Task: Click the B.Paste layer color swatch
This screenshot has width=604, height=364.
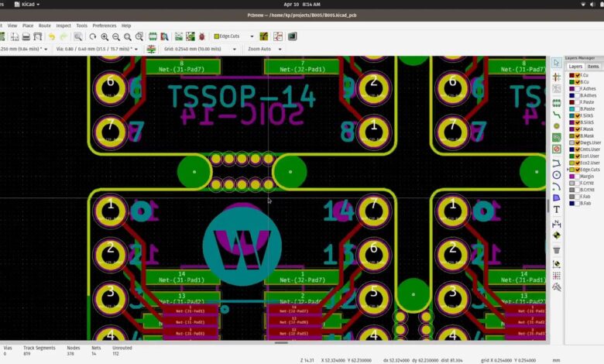Action: point(571,109)
